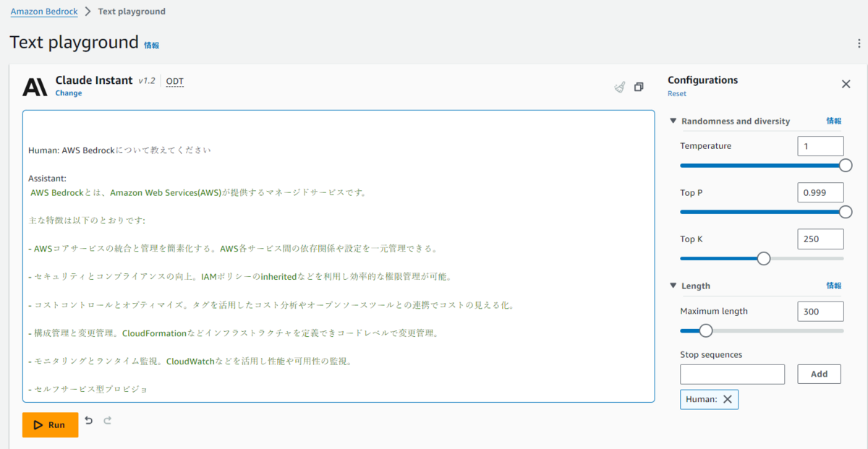Click the ODT label next to the model version
Viewport: 868px width, 449px height.
coord(175,81)
